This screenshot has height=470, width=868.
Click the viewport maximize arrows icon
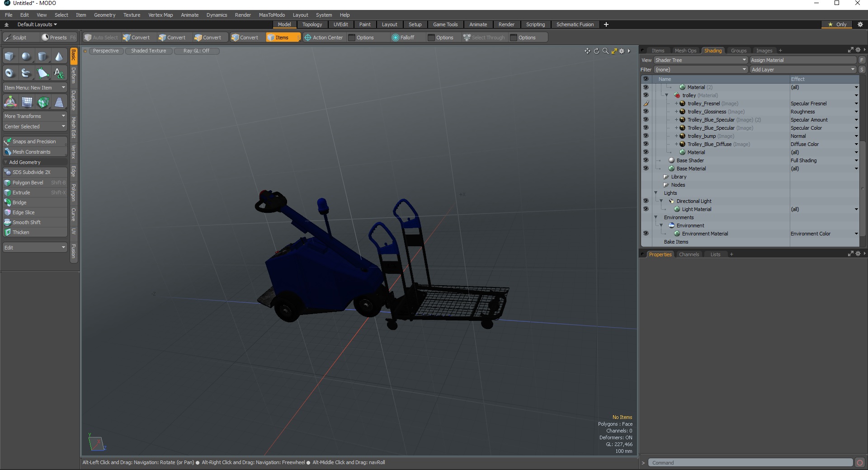pyautogui.click(x=614, y=51)
